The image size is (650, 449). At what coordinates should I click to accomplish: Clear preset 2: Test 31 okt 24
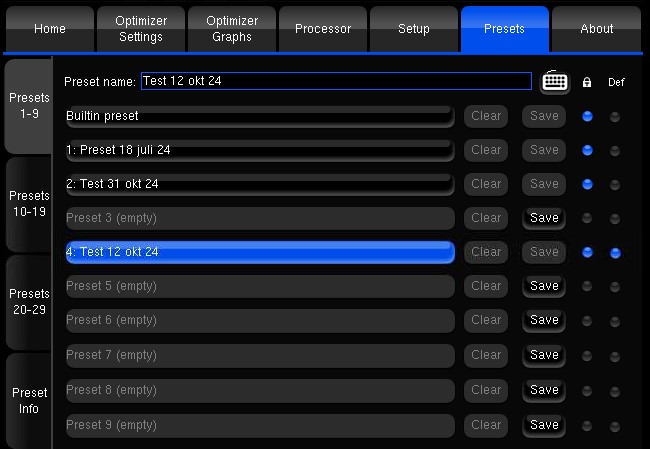click(486, 184)
